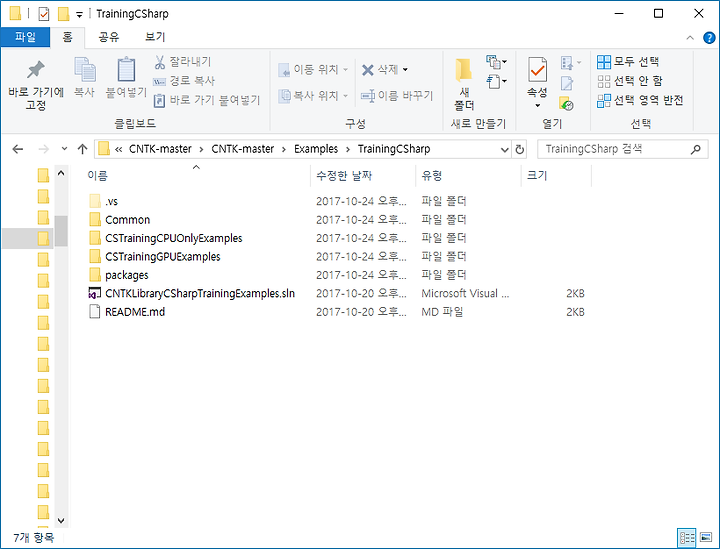Open the quick access toolbar customize dropdown
The image size is (720, 549).
click(x=79, y=15)
